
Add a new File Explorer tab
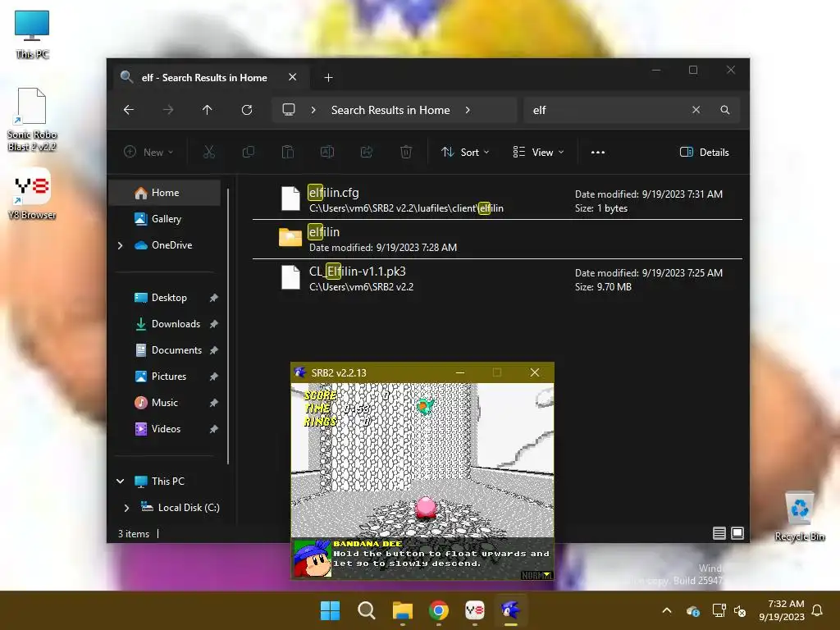pos(328,78)
